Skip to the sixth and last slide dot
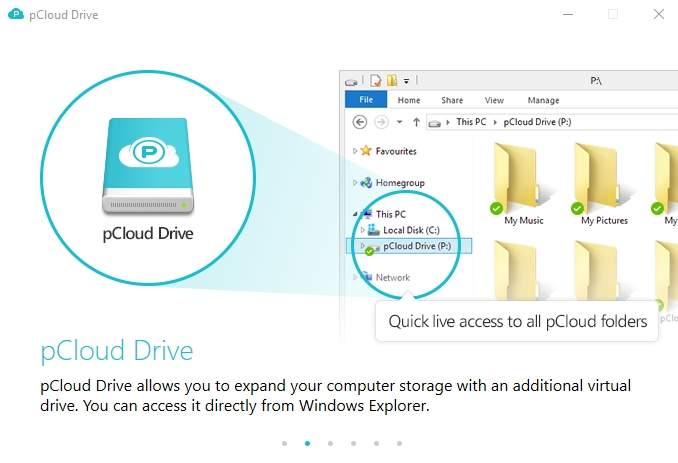Screen dimensions: 678x463 399,444
